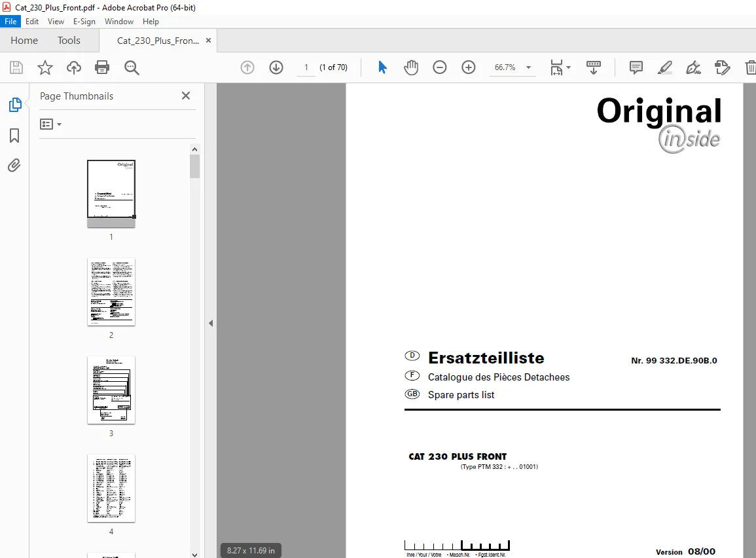Open the Fill and Sign tool

(x=693, y=67)
